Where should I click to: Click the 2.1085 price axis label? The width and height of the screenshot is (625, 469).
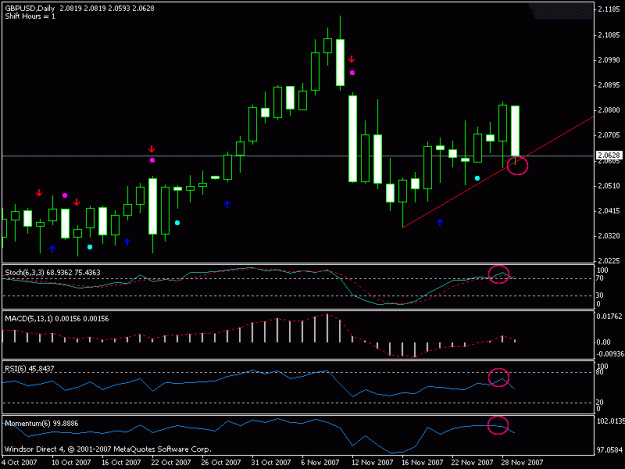pos(609,35)
